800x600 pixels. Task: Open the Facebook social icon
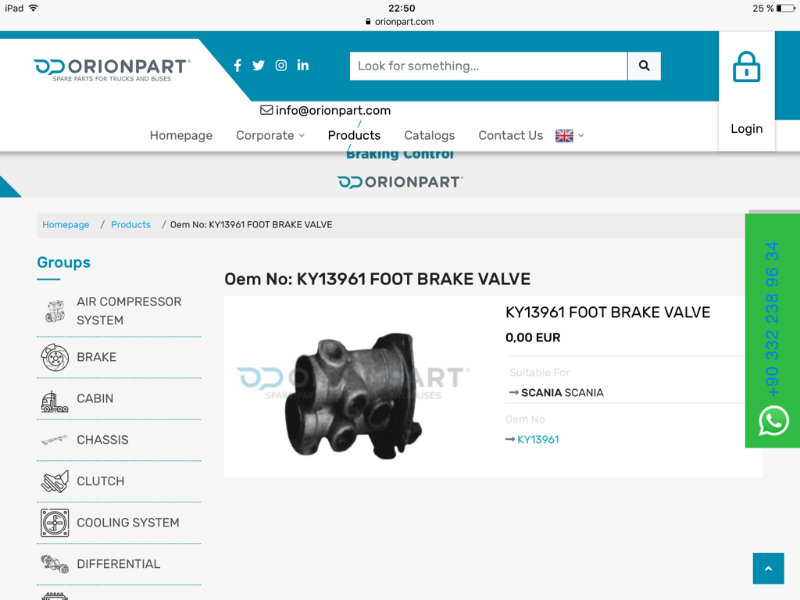pyautogui.click(x=237, y=66)
